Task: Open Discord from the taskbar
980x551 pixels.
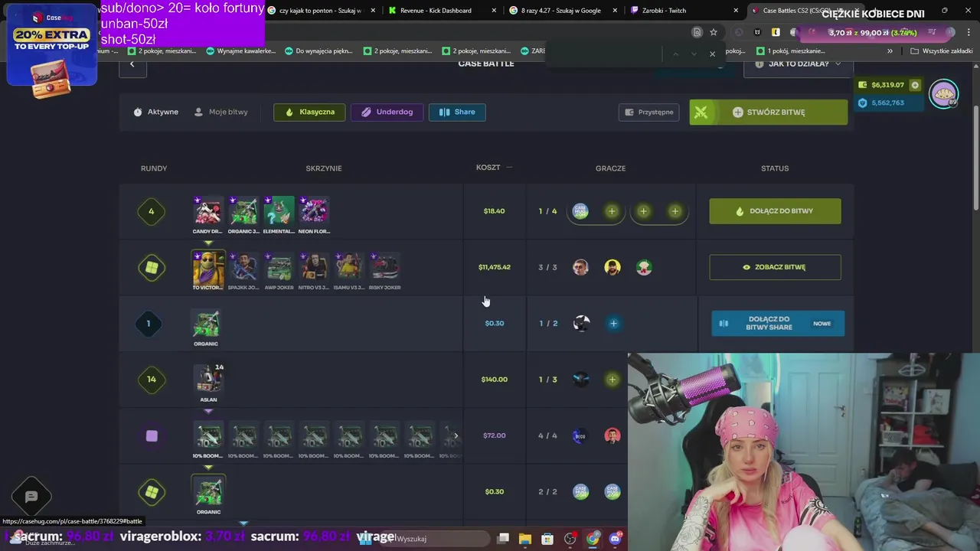Action: [615, 539]
